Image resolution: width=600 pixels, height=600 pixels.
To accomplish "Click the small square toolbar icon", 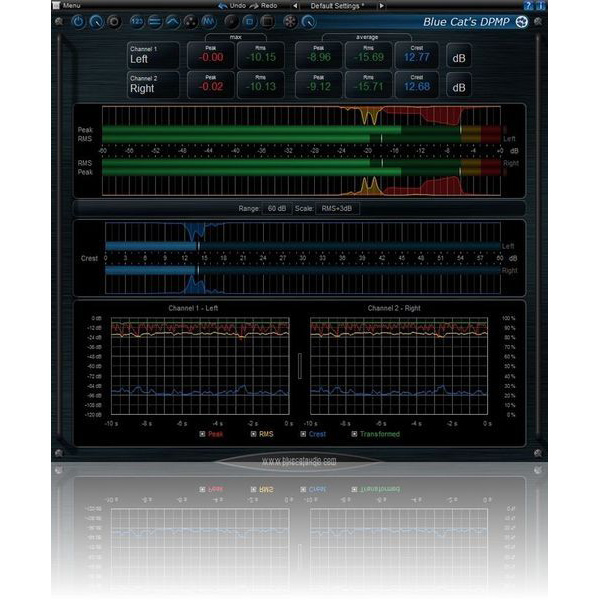I will [249, 22].
